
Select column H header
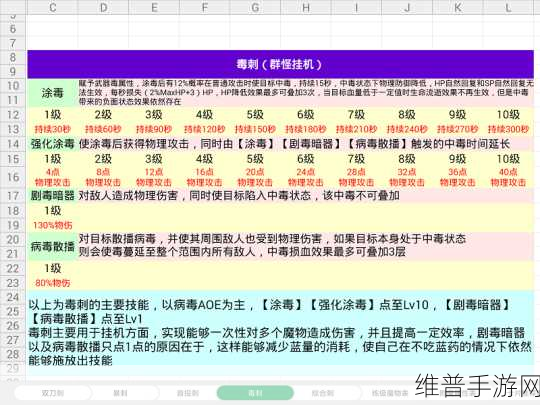pyautogui.click(x=306, y=7)
